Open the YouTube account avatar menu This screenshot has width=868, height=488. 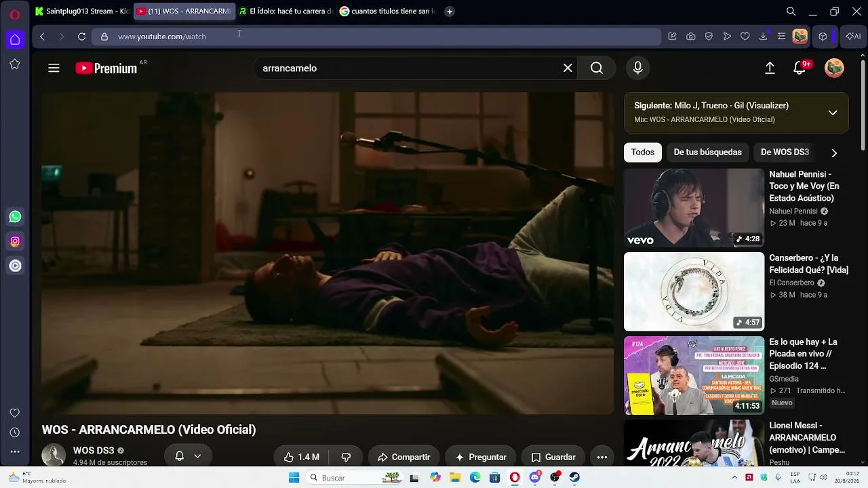[x=834, y=68]
